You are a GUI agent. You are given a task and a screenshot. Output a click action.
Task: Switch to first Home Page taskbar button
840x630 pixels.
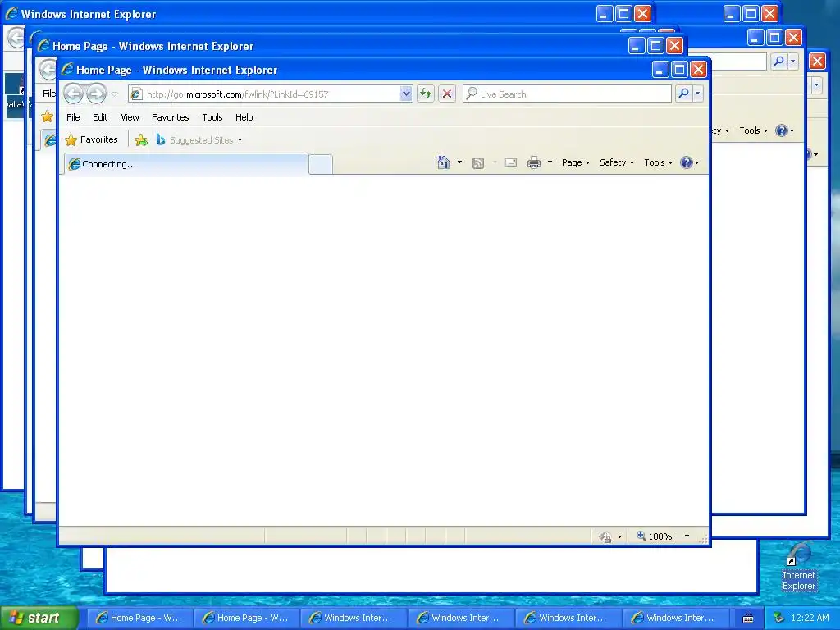(x=138, y=618)
